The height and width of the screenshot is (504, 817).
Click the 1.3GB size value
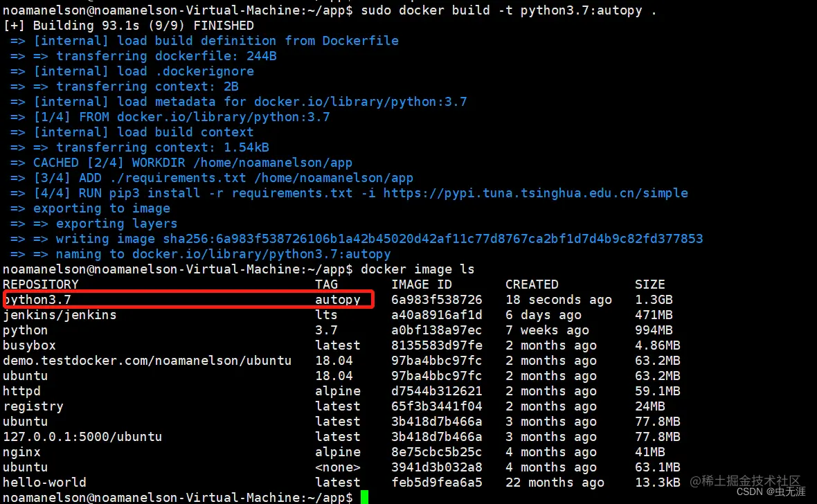(x=654, y=300)
